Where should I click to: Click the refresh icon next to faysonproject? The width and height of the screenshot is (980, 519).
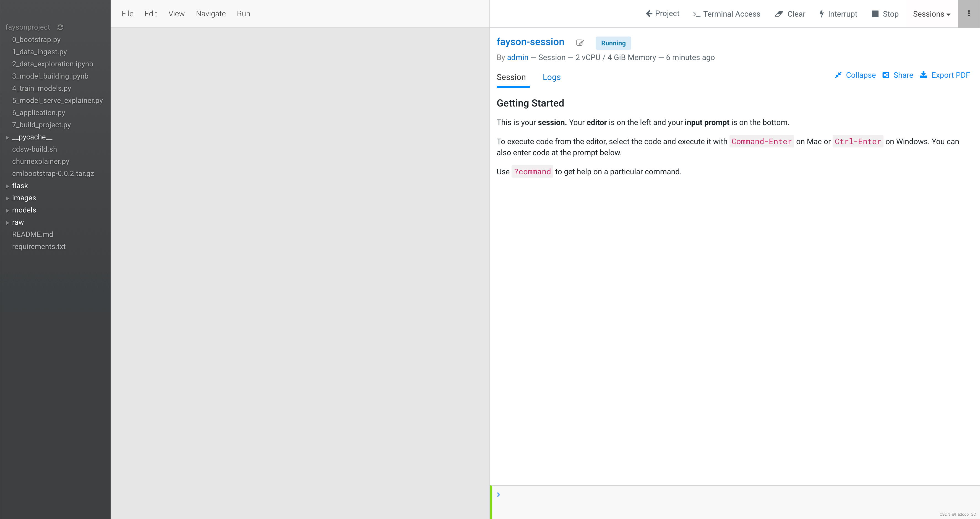pyautogui.click(x=60, y=27)
